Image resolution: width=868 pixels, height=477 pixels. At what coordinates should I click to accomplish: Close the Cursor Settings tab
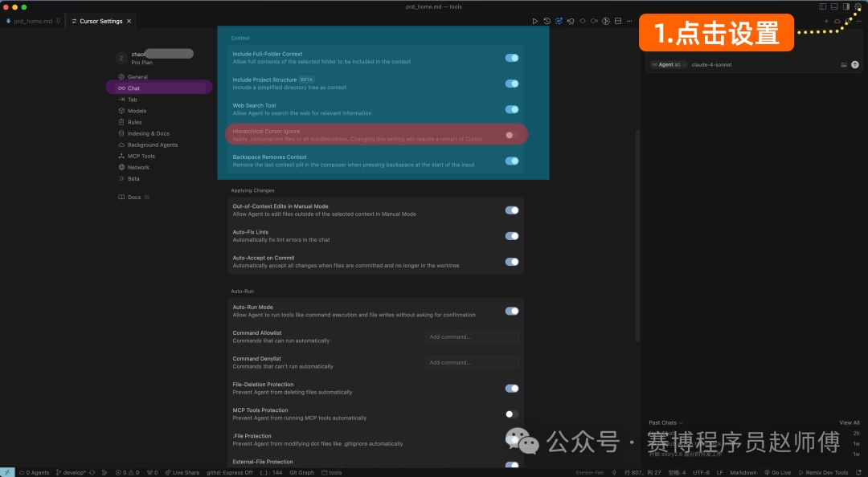[129, 21]
